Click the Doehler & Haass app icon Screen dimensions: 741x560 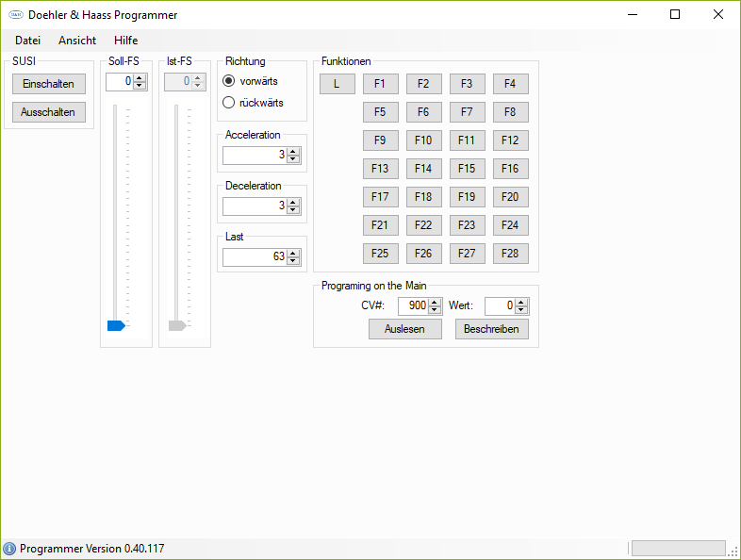(x=16, y=15)
